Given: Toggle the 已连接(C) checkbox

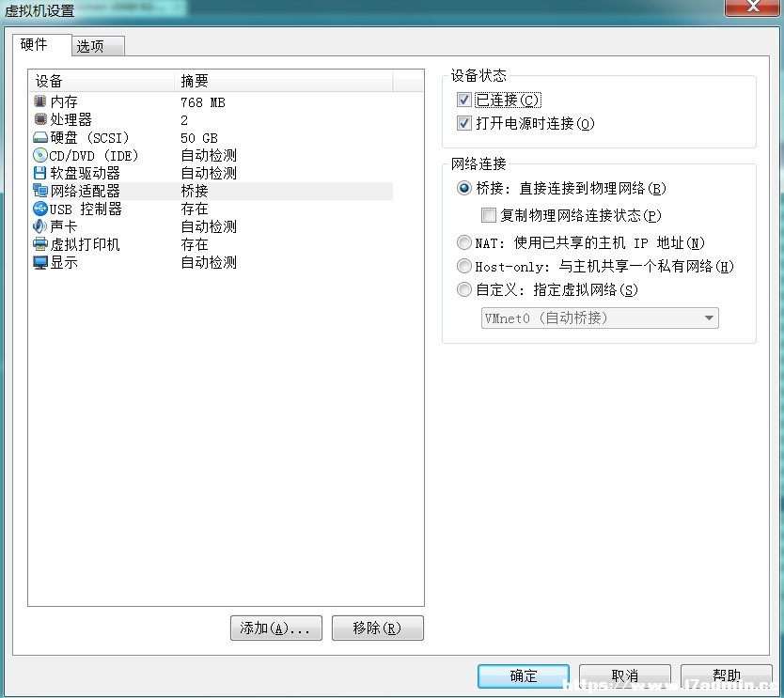Looking at the screenshot, I should (464, 100).
